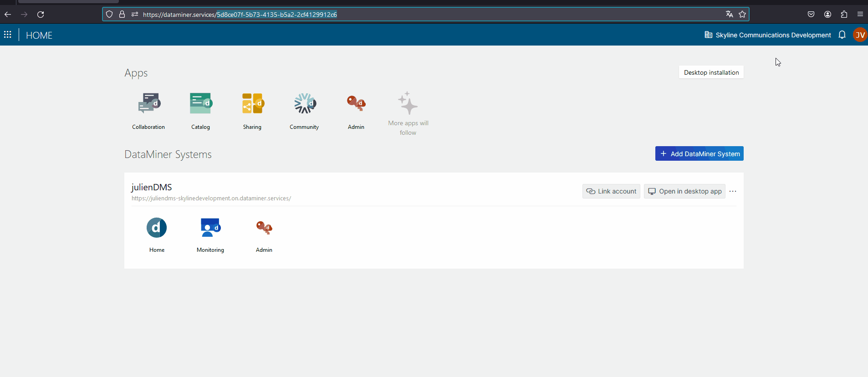Open Skyline Communications Development organization selector
Image resolution: width=868 pixels, height=377 pixels.
(x=768, y=35)
